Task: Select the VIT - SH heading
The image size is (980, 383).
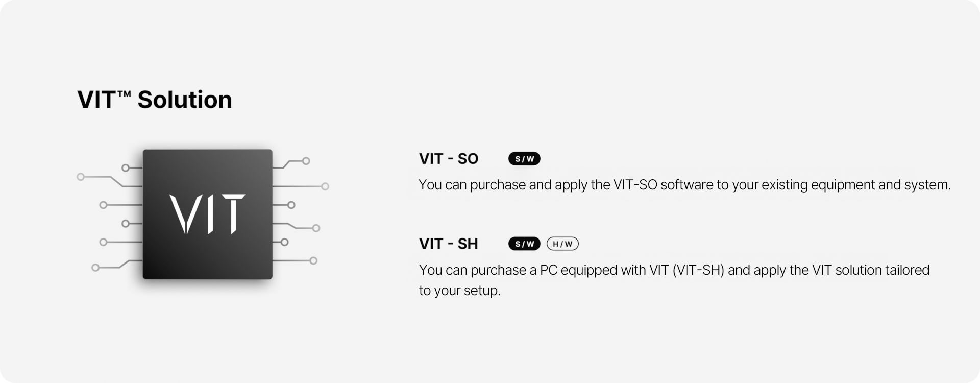Action: (449, 244)
